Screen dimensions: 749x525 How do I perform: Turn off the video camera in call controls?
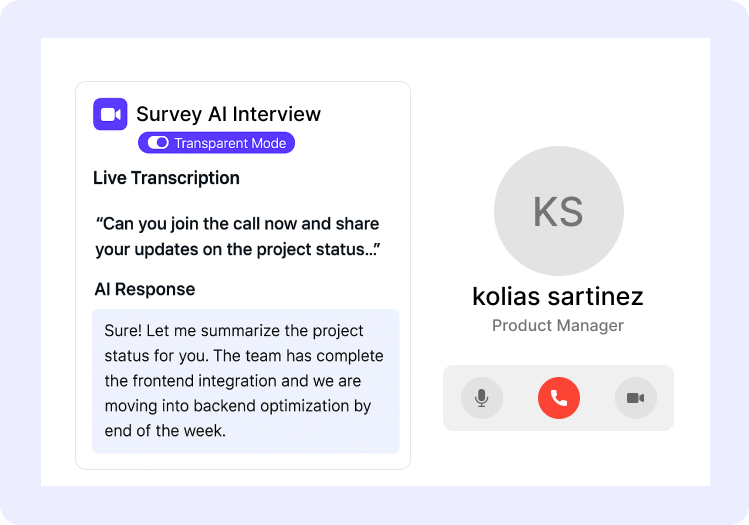coord(635,398)
